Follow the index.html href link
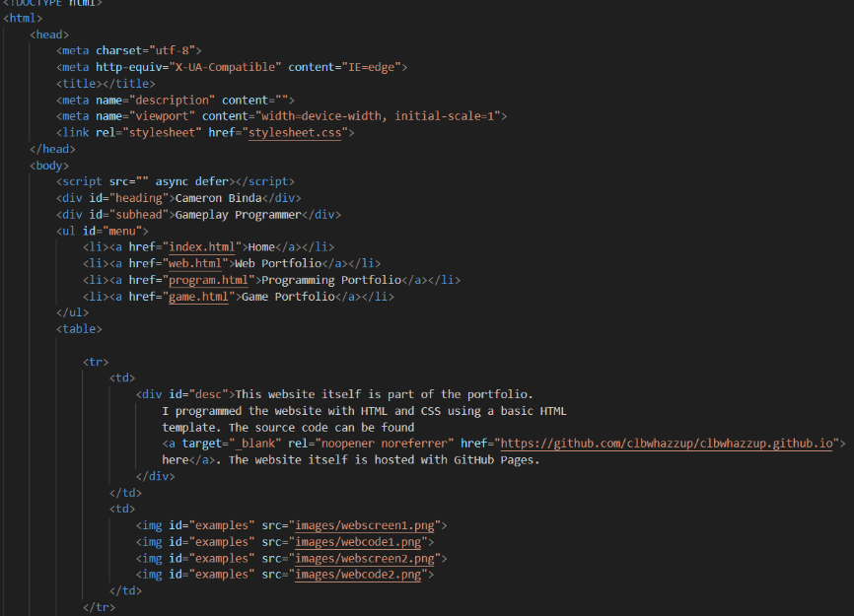 pos(200,246)
